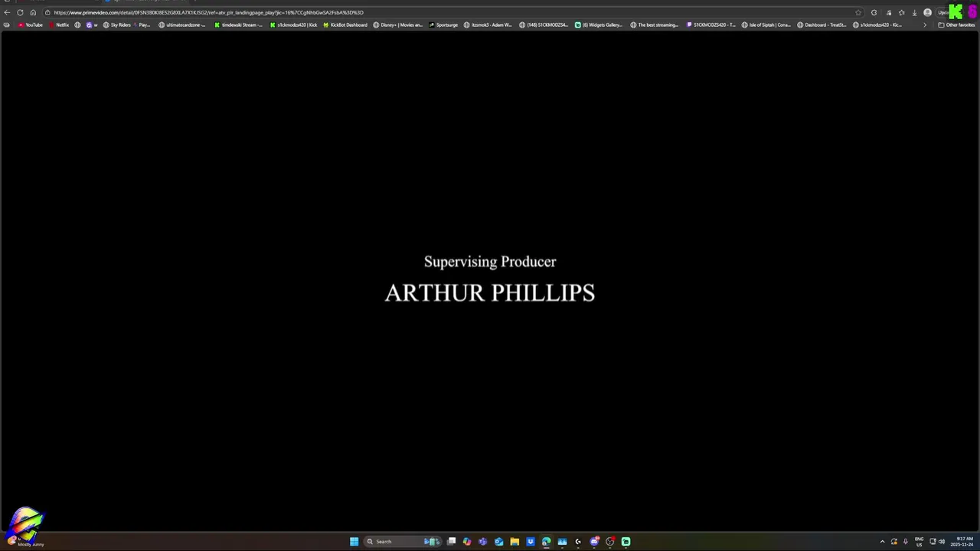980x551 pixels.
Task: Open Dropbox on the taskbar
Action: tap(530, 542)
